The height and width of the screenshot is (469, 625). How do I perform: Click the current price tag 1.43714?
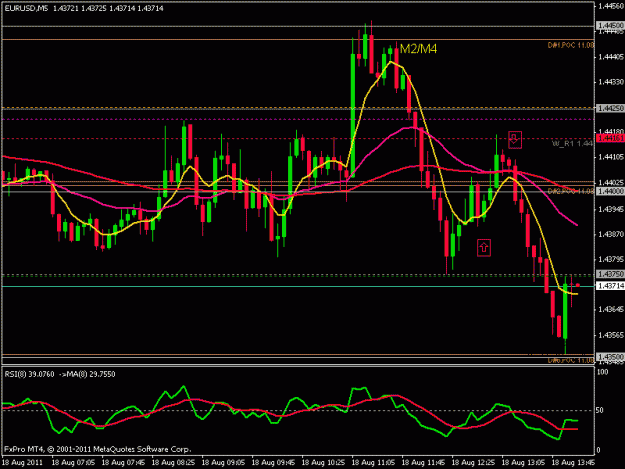[x=610, y=286]
